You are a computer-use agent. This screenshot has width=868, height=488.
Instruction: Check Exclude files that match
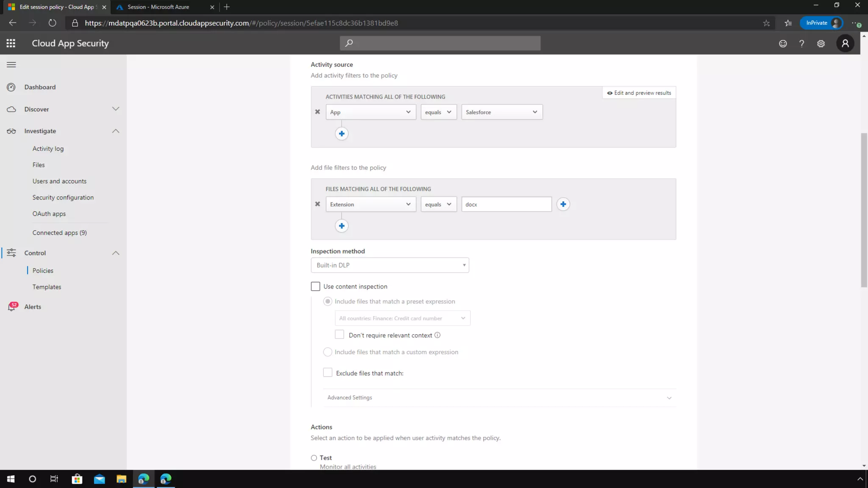[328, 373]
